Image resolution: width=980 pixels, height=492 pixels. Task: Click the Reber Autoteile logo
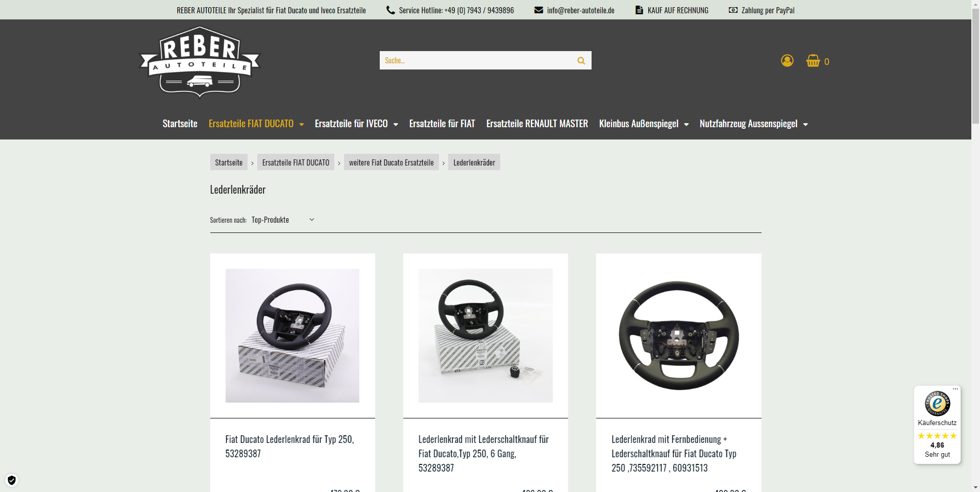pos(200,62)
